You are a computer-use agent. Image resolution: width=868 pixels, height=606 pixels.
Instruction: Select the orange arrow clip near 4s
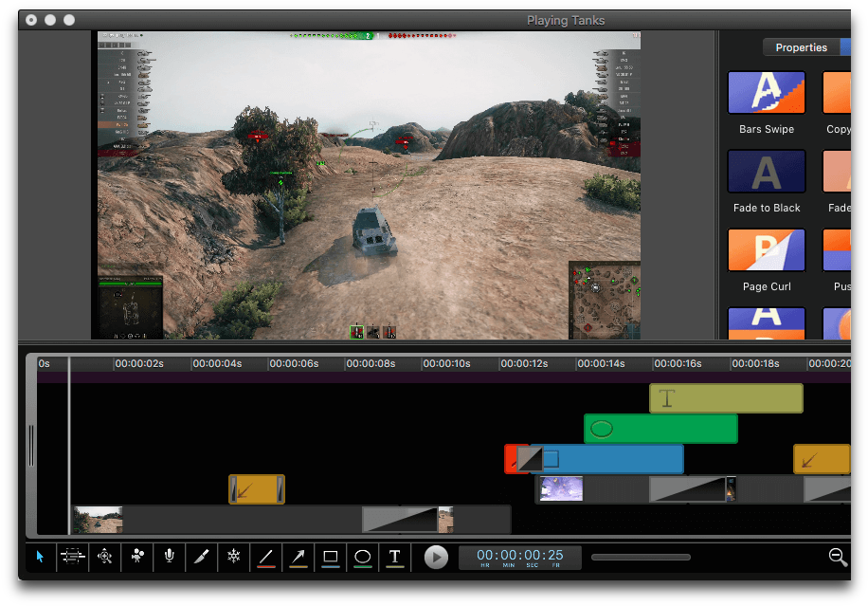click(257, 489)
